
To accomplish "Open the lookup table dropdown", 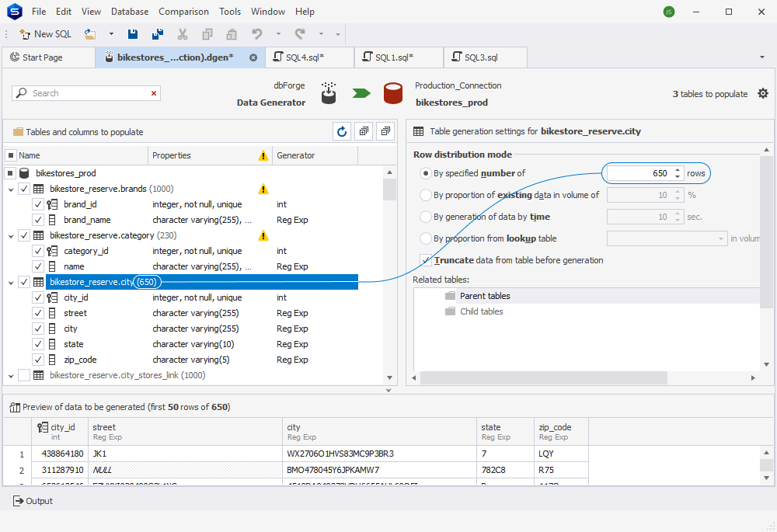I will click(721, 238).
